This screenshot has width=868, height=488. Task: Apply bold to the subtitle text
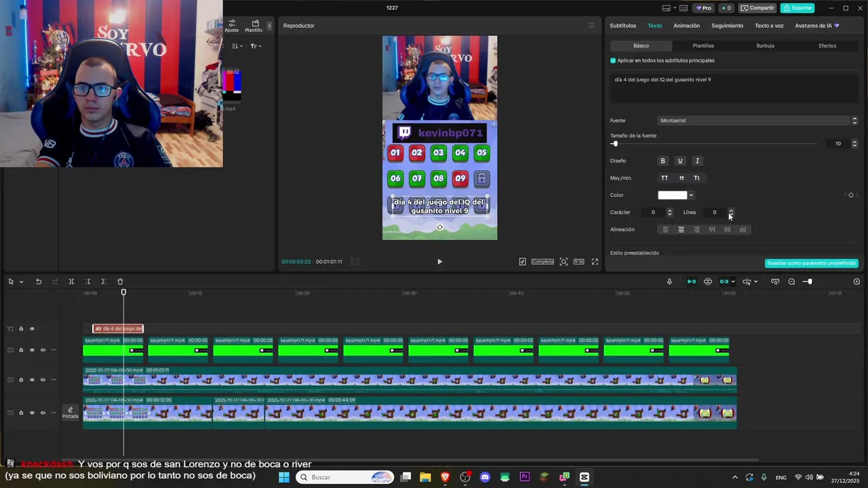[x=663, y=161]
